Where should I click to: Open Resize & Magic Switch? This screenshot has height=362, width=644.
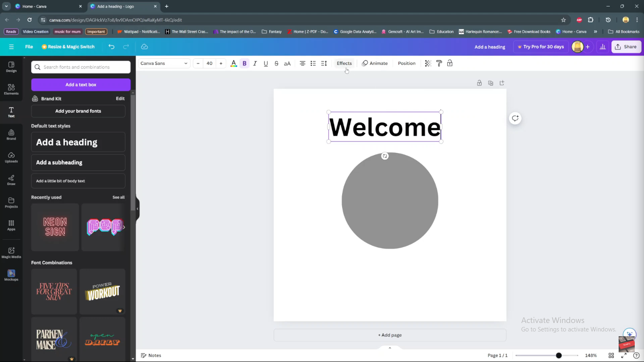(68, 47)
